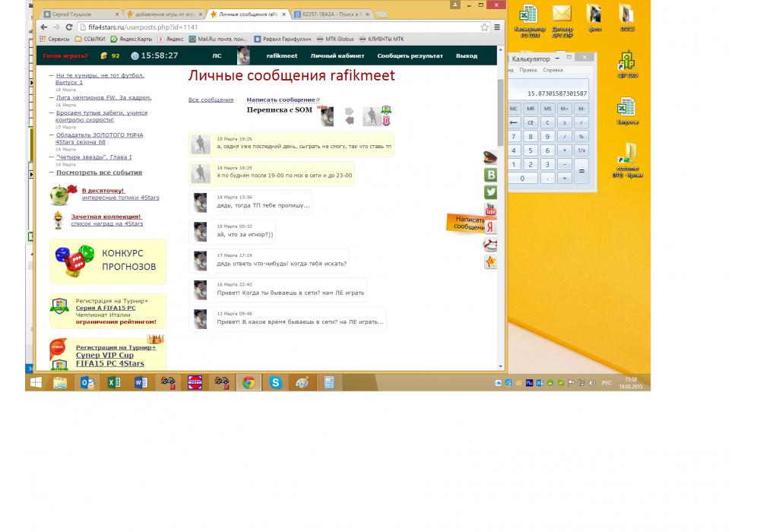Image resolution: width=760 pixels, height=532 pixels.
Task: Click the Twitter share icon
Action: [490, 192]
